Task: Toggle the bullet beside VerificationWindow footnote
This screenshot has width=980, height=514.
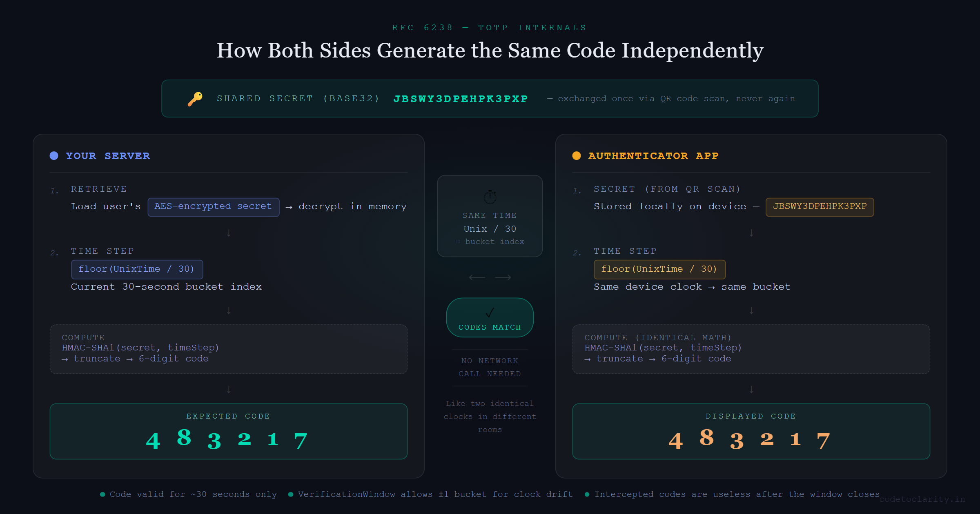Action: tap(290, 494)
